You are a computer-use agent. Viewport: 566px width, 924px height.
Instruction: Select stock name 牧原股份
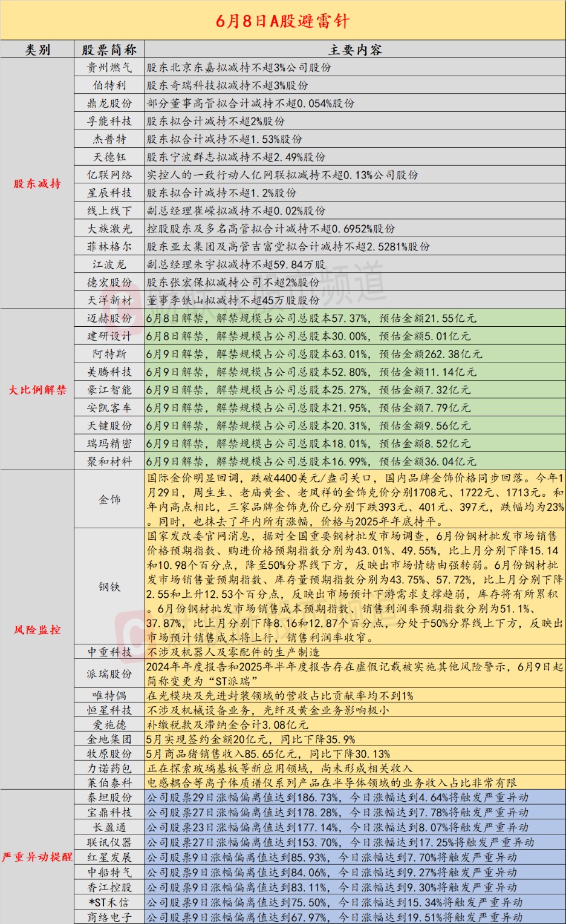point(109,754)
